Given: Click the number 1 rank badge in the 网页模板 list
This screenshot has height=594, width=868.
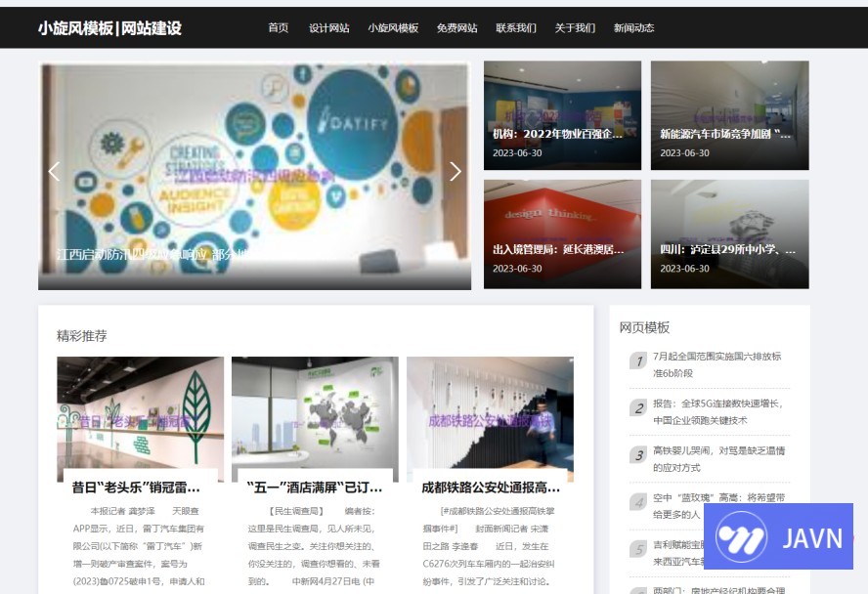Looking at the screenshot, I should pos(639,361).
